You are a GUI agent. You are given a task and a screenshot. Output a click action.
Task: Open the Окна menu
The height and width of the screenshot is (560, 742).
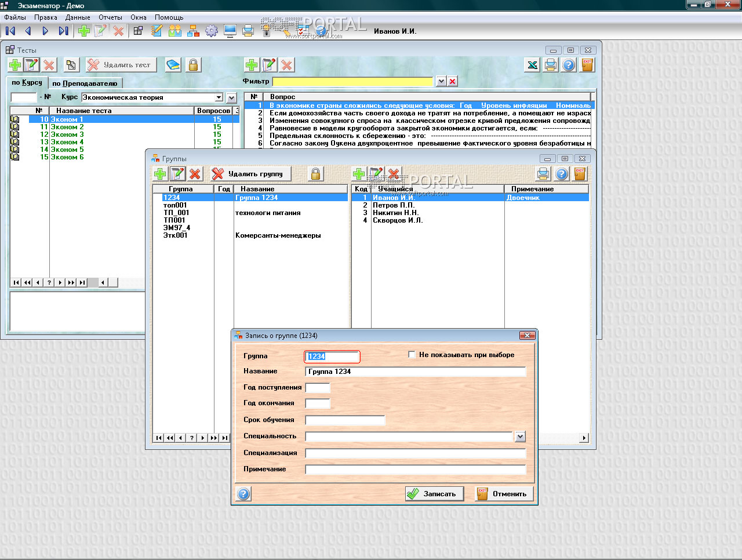click(139, 17)
